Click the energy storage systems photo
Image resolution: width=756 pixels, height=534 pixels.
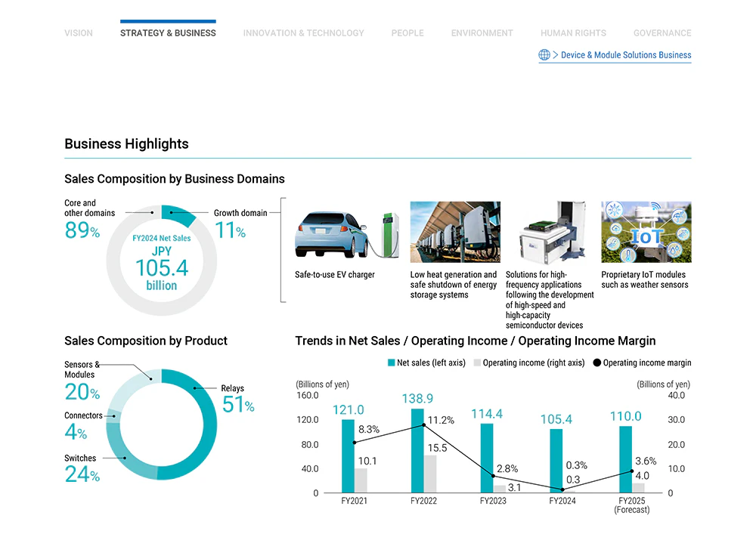(455, 232)
